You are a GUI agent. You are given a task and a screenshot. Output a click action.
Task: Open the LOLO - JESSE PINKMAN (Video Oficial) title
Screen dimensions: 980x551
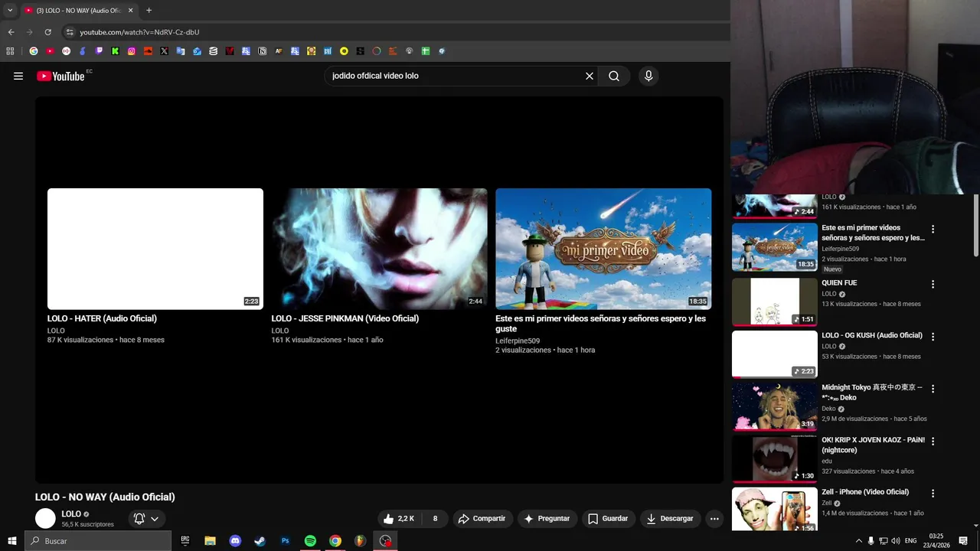pos(345,318)
